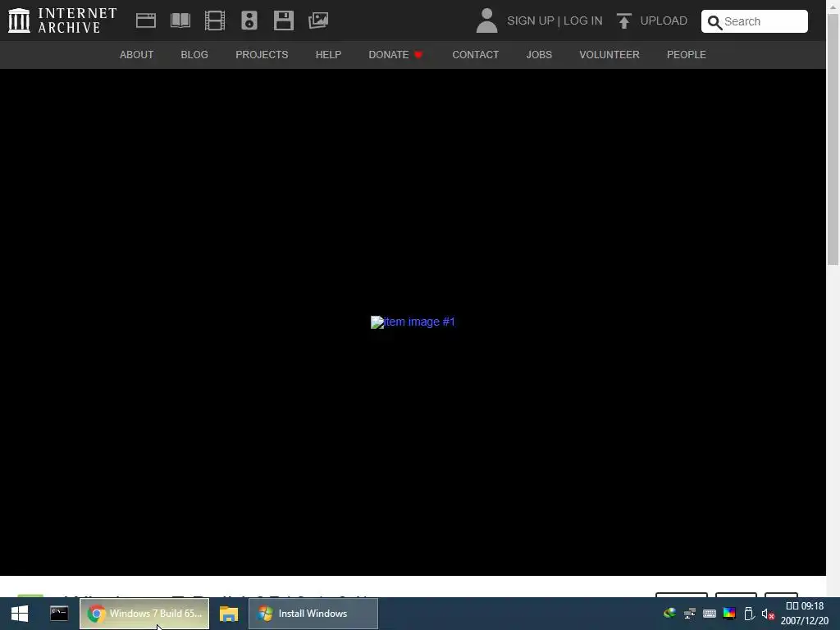The width and height of the screenshot is (840, 630).
Task: Open the Images icon
Action: [x=318, y=21]
